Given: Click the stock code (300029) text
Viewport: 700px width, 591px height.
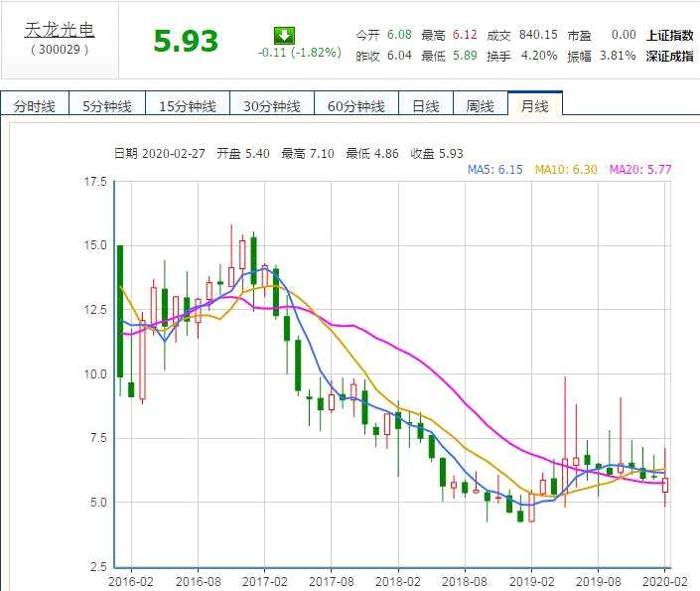Looking at the screenshot, I should pyautogui.click(x=60, y=49).
